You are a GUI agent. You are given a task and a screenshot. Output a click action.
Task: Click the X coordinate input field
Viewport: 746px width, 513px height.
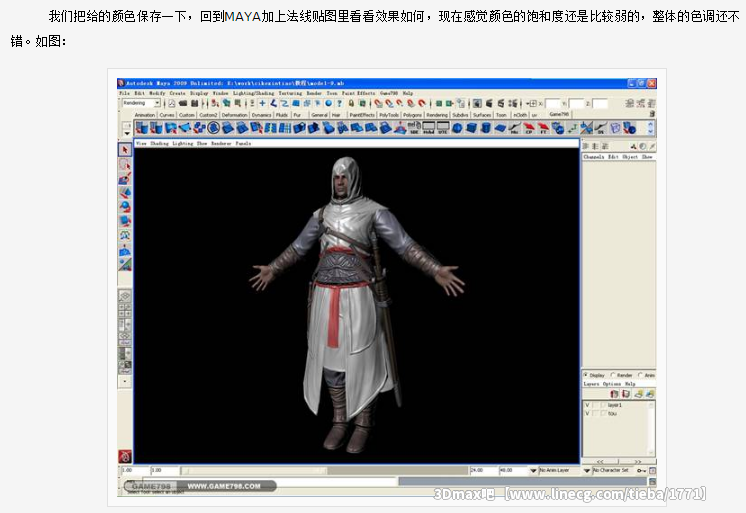[x=552, y=103]
